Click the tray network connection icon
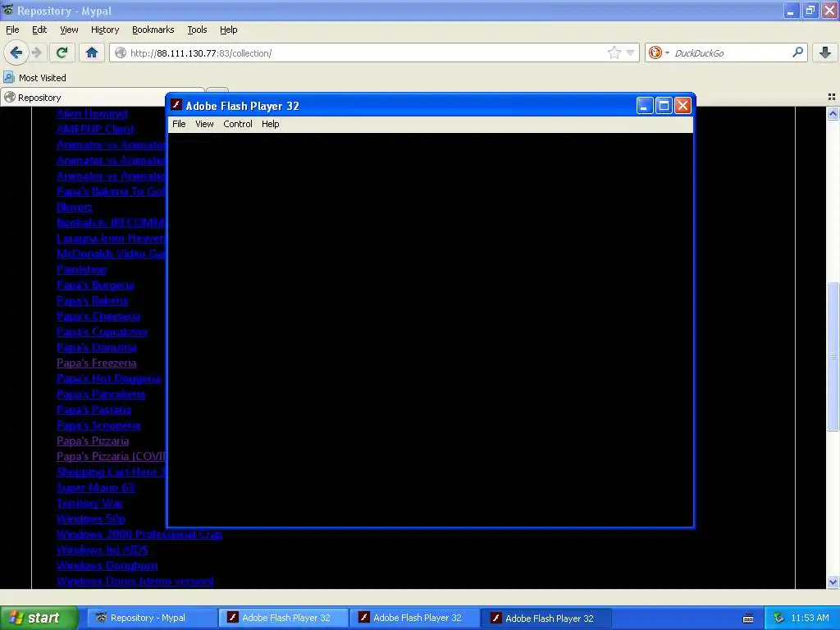840x630 pixels. (779, 618)
